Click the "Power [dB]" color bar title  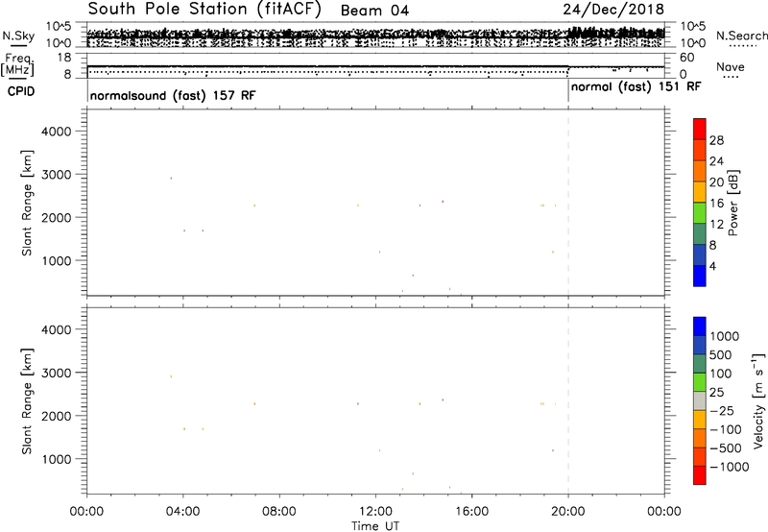click(732, 203)
